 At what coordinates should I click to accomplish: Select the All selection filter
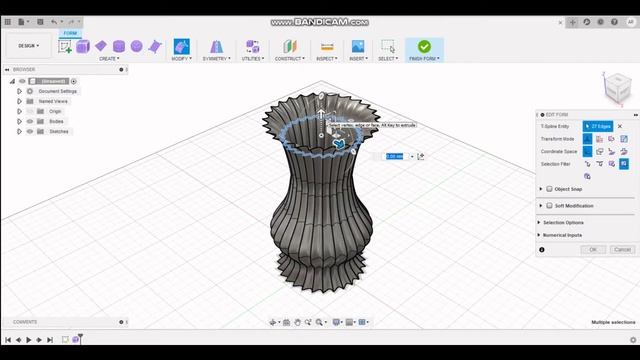(624, 164)
